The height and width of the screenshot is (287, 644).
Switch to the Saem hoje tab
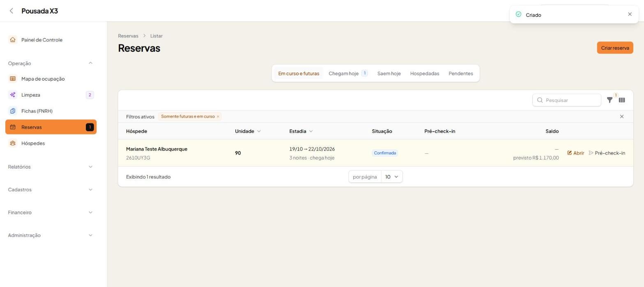(x=389, y=74)
